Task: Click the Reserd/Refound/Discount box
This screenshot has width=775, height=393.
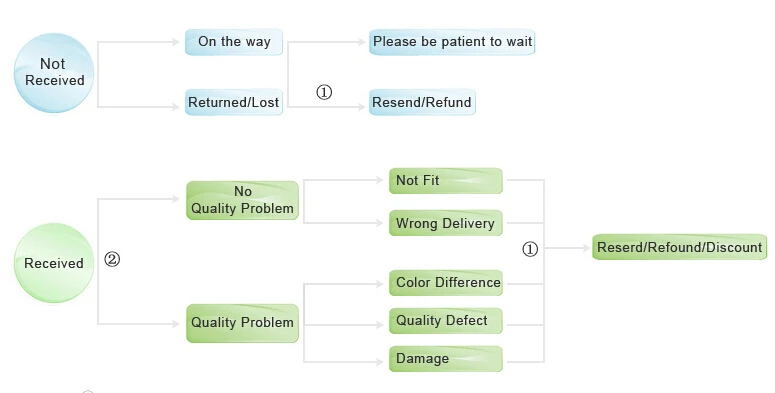Action: point(680,247)
